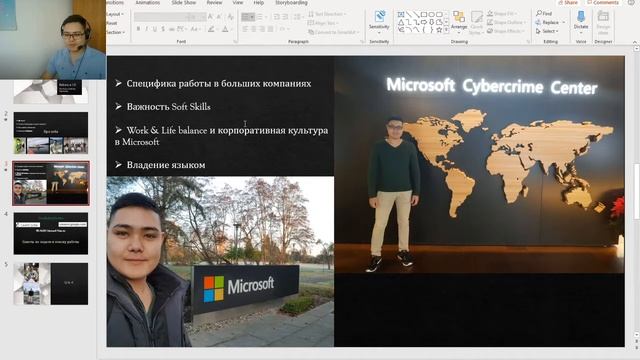
Task: Open Quick Styles gallery
Action: pyautogui.click(x=476, y=22)
